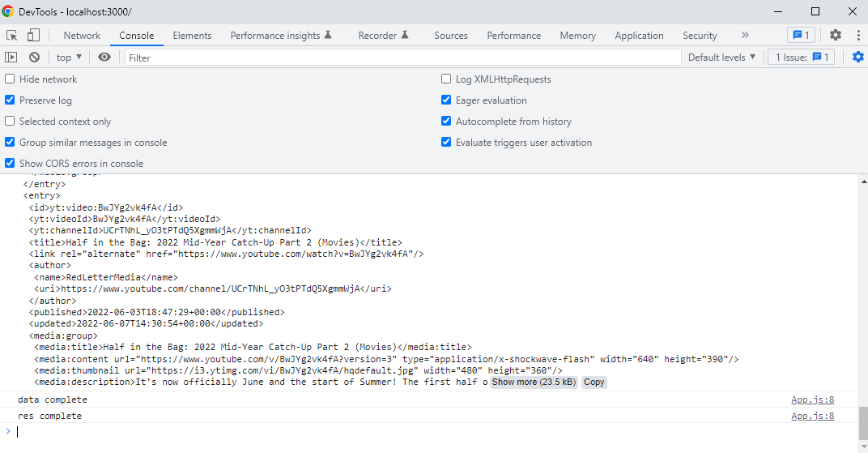Click the console vertical scrollbar thumb
The width and height of the screenshot is (868, 453).
pos(864,422)
